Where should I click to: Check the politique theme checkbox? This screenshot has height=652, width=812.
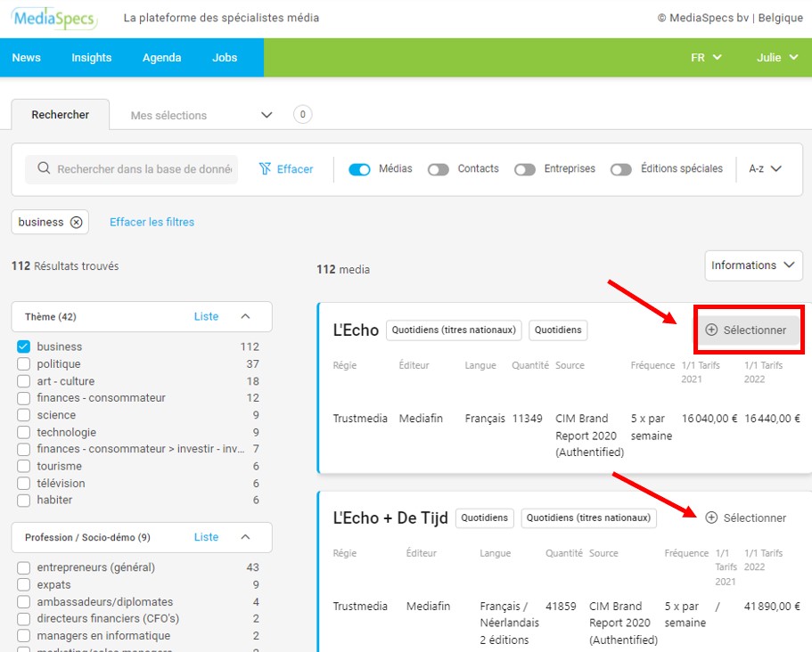(23, 364)
